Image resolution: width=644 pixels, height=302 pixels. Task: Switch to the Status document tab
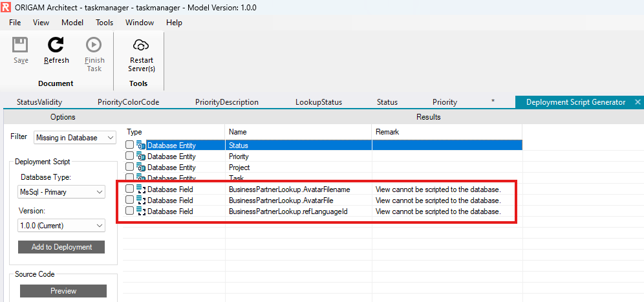click(x=387, y=102)
